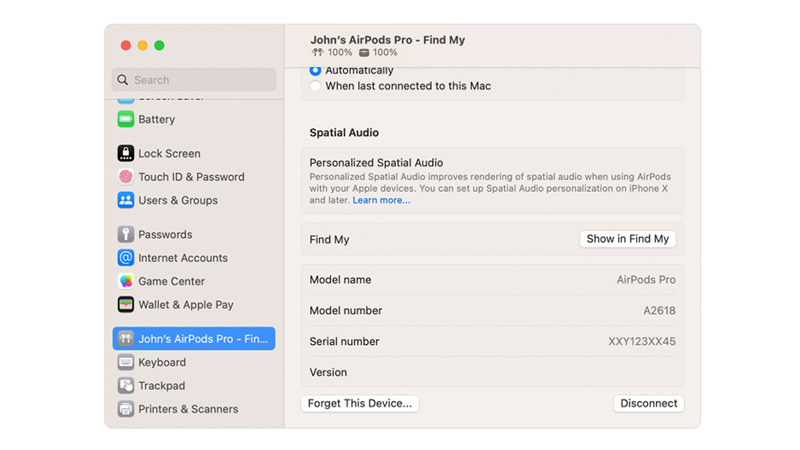Open Touch ID & Password label
This screenshot has height=450, width=800.
[191, 177]
